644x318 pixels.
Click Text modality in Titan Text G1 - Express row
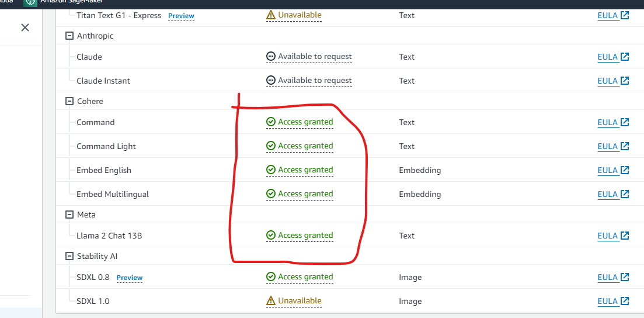click(x=406, y=16)
